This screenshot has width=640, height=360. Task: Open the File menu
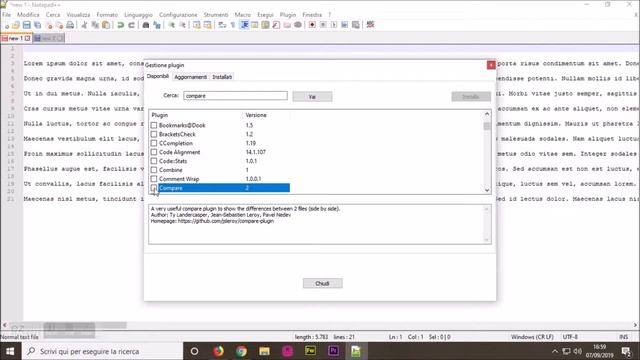coord(7,15)
